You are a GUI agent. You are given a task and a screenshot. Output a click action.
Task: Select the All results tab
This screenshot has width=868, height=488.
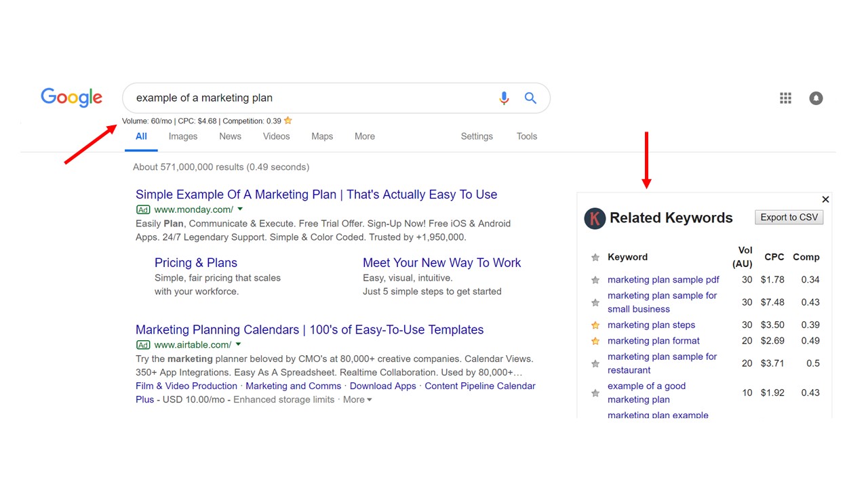(141, 136)
